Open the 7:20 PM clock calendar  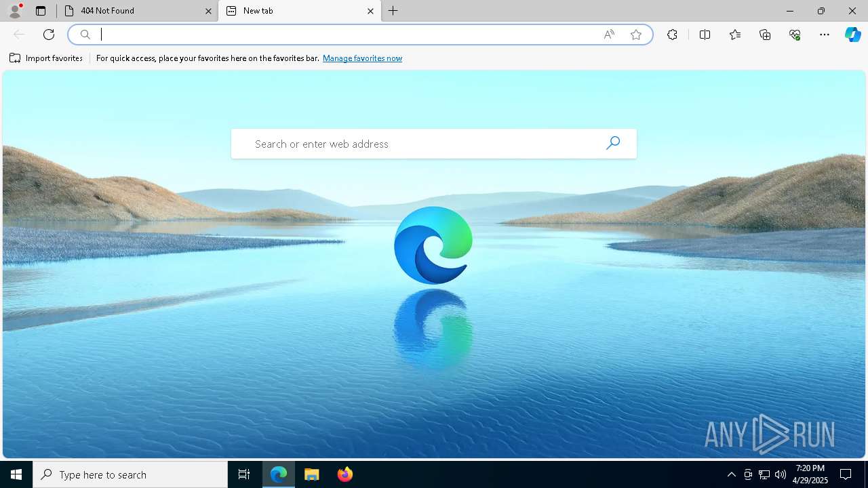point(810,474)
